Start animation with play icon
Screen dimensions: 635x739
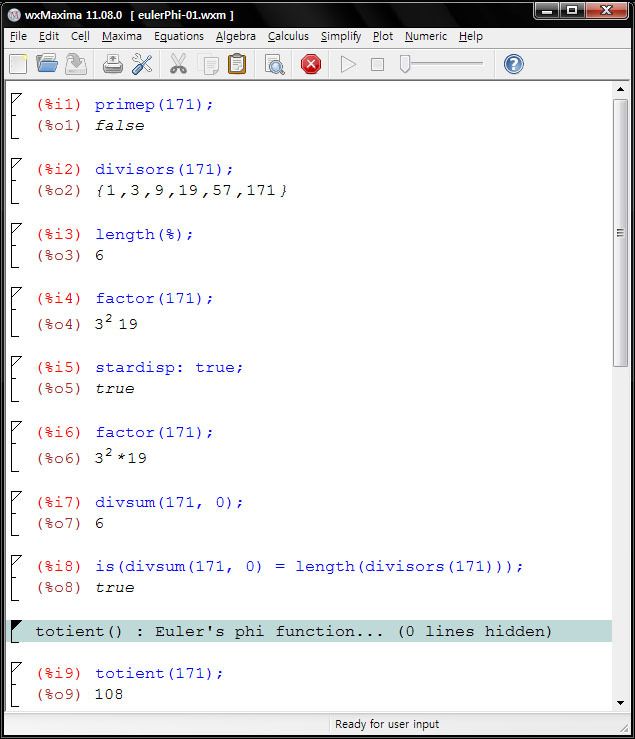coord(348,65)
